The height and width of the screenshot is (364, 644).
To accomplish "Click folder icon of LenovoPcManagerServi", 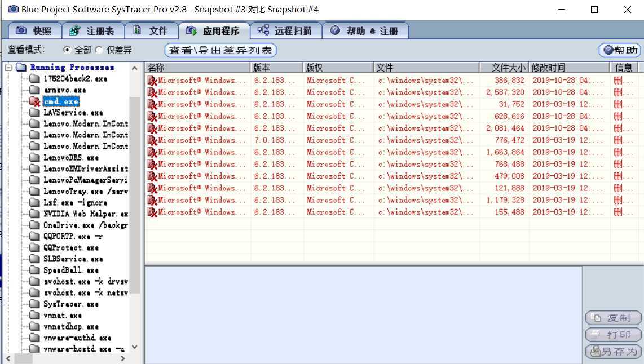I will click(x=35, y=180).
